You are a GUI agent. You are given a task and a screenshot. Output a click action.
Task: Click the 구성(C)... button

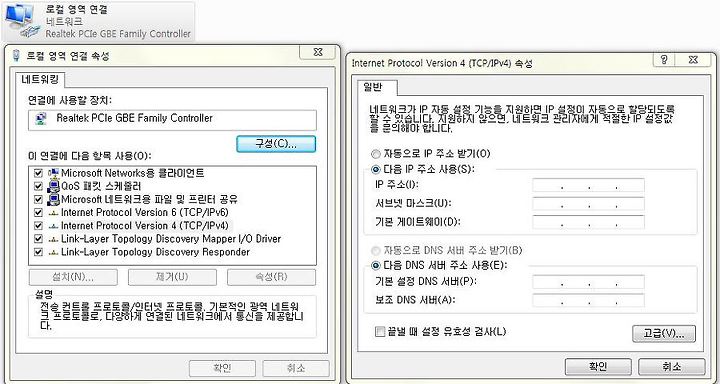click(276, 143)
